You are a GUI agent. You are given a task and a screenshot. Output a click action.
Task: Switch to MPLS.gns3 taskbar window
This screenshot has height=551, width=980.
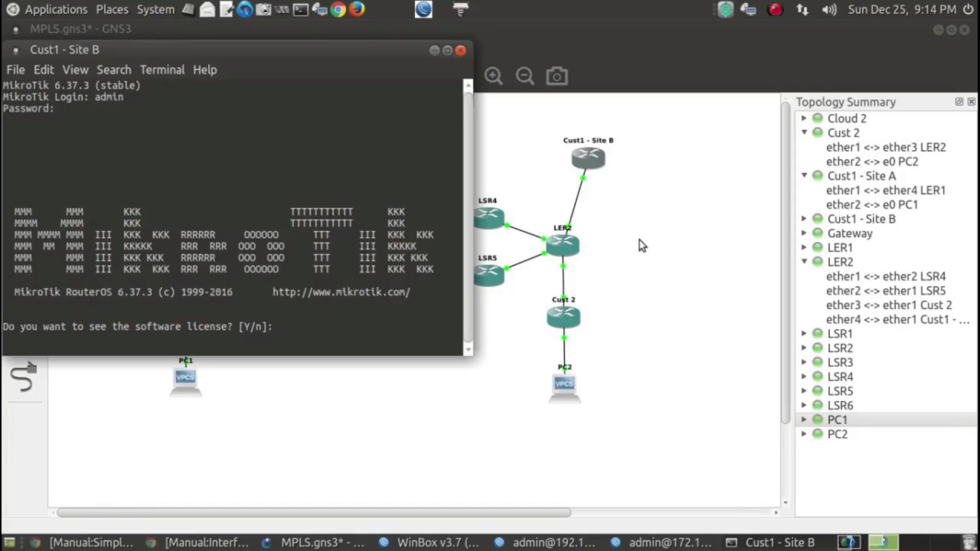314,543
